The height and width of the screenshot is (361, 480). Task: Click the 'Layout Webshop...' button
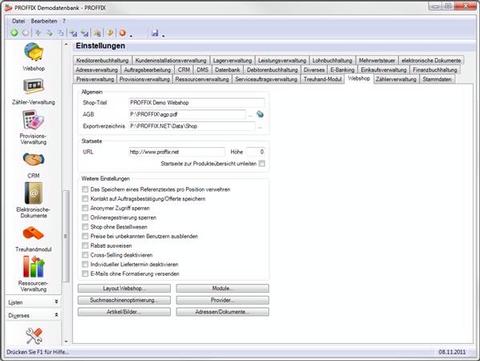click(x=124, y=288)
